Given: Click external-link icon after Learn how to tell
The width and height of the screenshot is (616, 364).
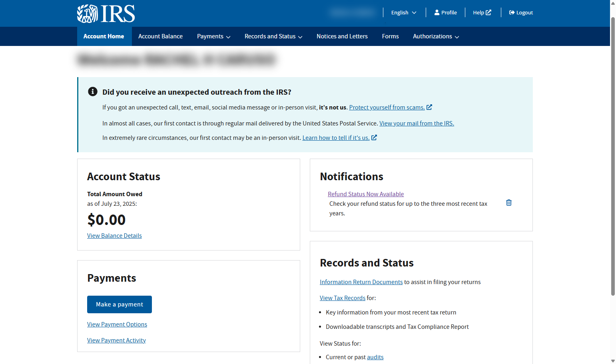Looking at the screenshot, I should click(374, 137).
